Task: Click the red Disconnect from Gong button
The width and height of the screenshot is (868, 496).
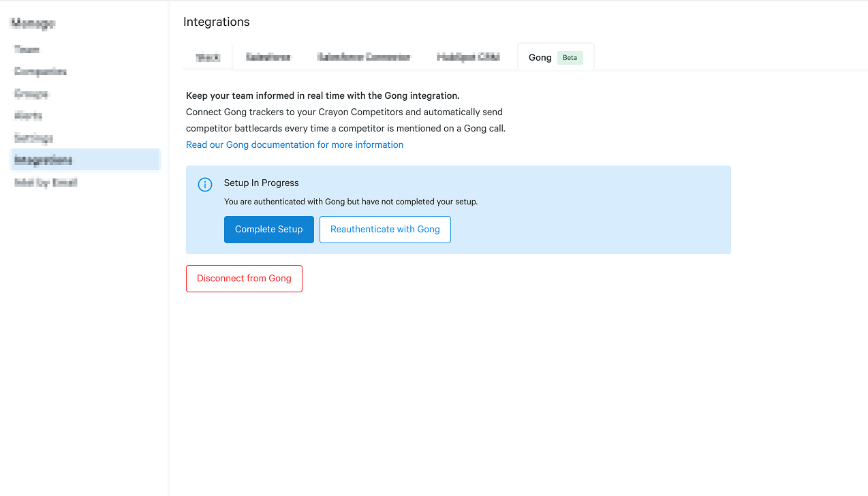Action: tap(244, 279)
